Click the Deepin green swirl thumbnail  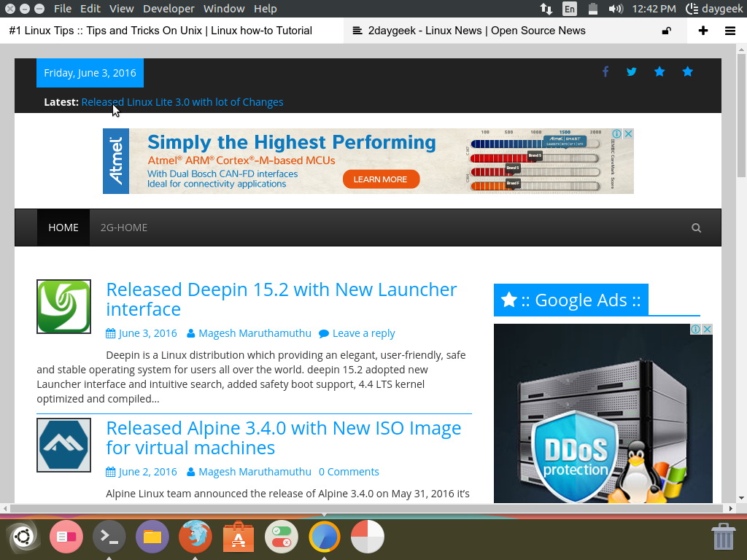coord(64,307)
